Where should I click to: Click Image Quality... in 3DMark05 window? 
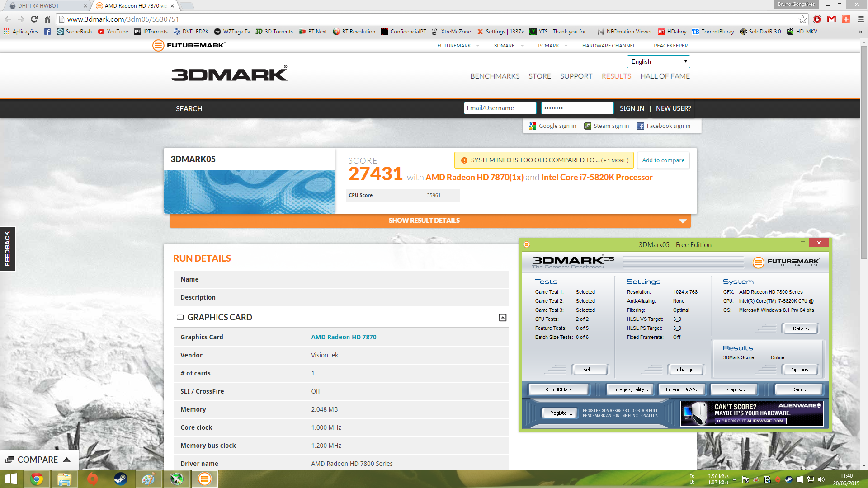631,389
